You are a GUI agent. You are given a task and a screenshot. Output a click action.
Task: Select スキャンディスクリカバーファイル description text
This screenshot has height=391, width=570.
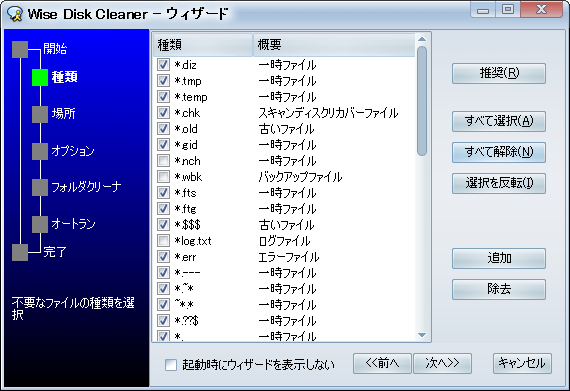click(328, 113)
